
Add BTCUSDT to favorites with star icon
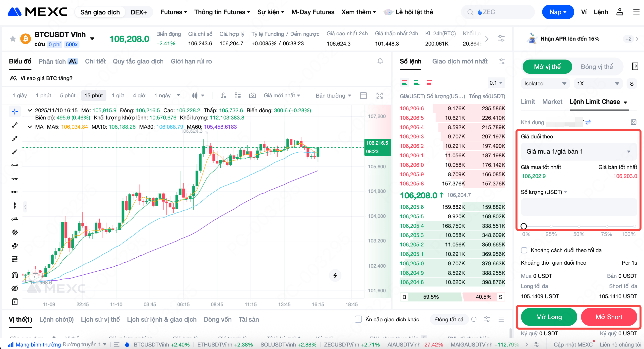pyautogui.click(x=13, y=39)
